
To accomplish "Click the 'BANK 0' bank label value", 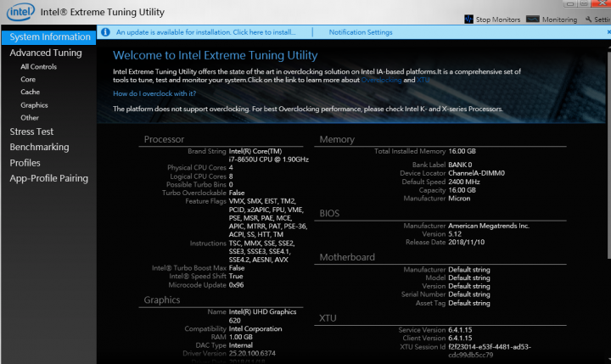I will pos(460,165).
